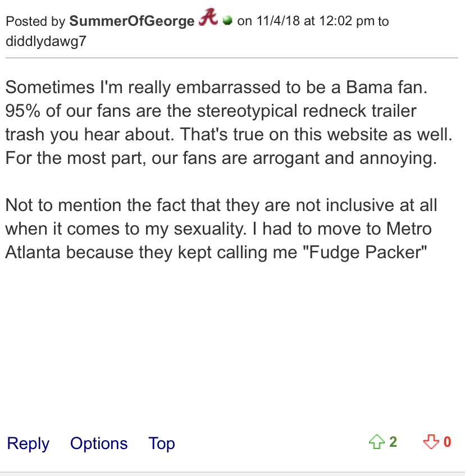Open the Options menu for this post
Image resolution: width=465 pixels, height=476 pixels.
click(x=99, y=443)
